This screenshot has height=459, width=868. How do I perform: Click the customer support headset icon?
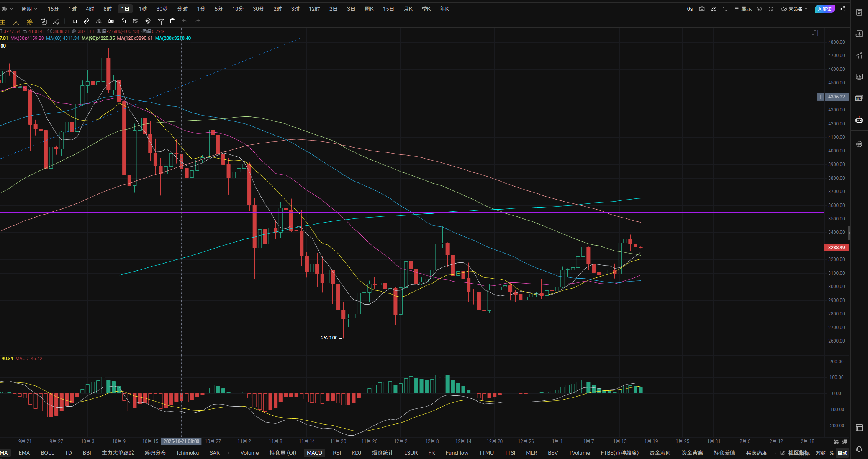(x=859, y=449)
